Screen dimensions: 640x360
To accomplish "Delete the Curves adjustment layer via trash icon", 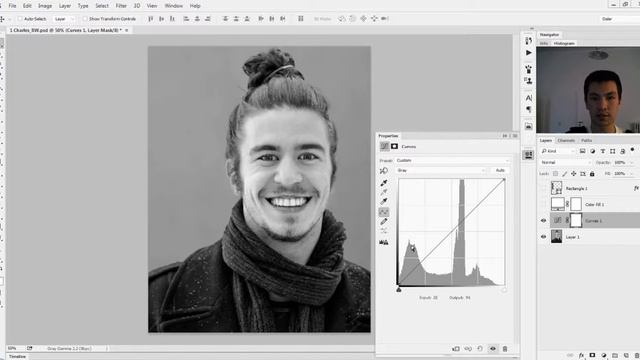I will click(505, 349).
